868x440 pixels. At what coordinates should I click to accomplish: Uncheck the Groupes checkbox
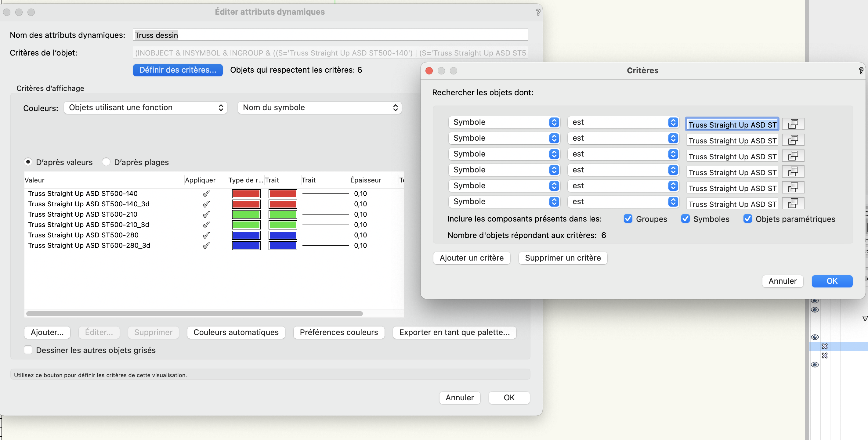point(628,219)
